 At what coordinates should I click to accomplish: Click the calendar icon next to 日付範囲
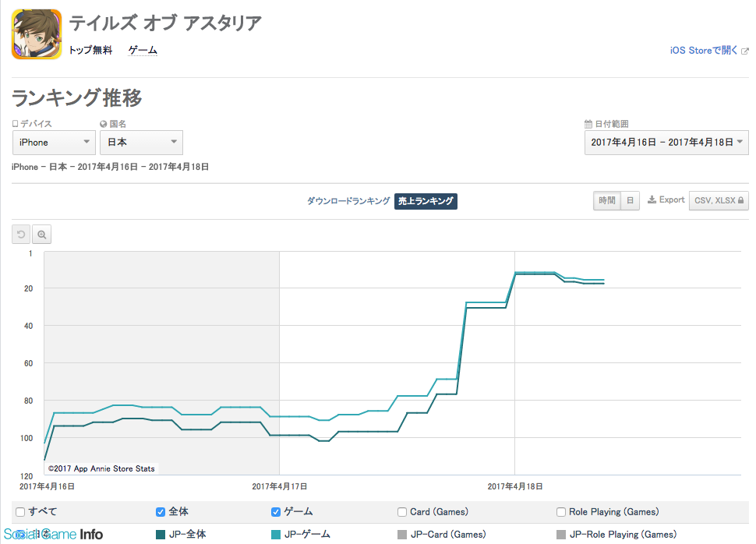tap(588, 124)
